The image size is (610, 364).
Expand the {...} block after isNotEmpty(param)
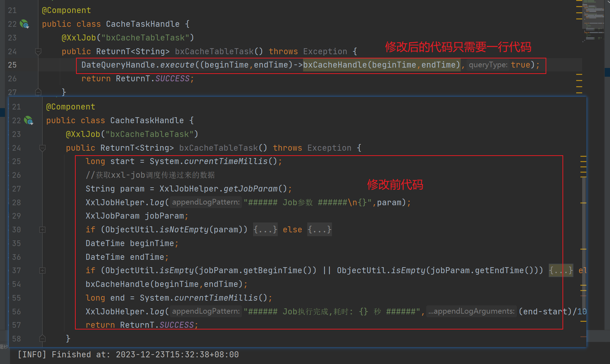click(x=265, y=230)
